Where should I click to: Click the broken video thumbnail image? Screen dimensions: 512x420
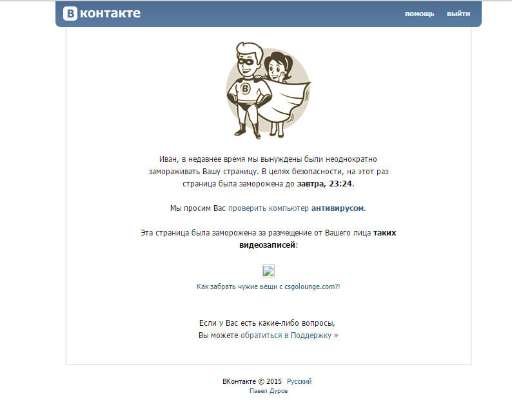click(268, 271)
